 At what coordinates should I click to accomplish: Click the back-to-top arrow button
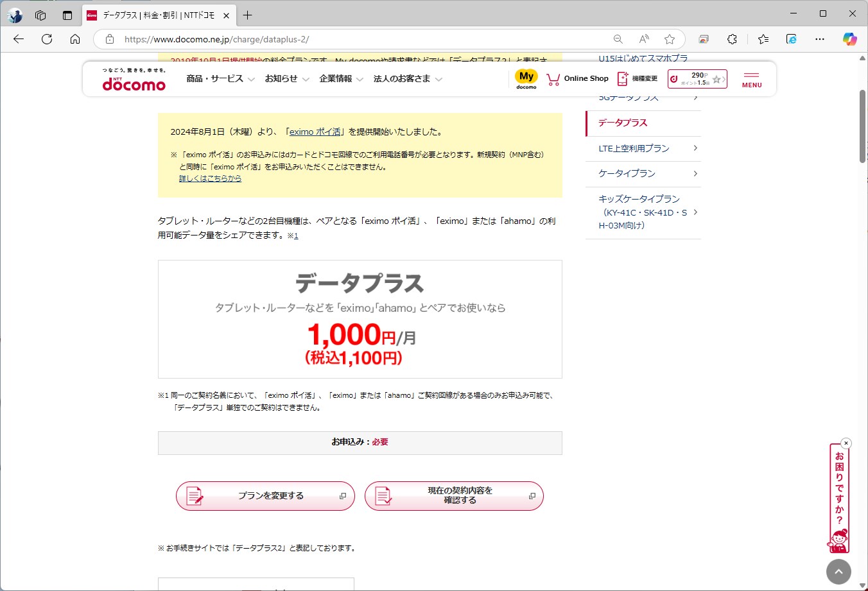point(838,571)
